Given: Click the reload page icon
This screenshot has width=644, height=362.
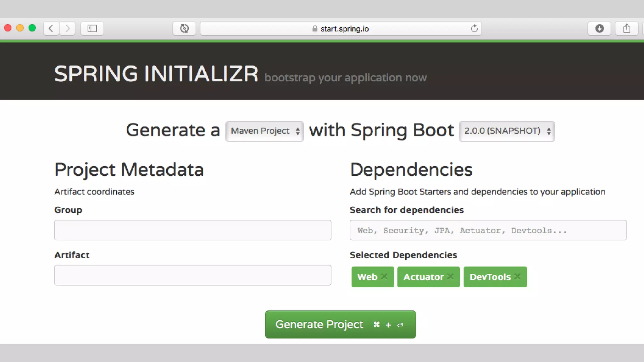Looking at the screenshot, I should click(x=474, y=29).
